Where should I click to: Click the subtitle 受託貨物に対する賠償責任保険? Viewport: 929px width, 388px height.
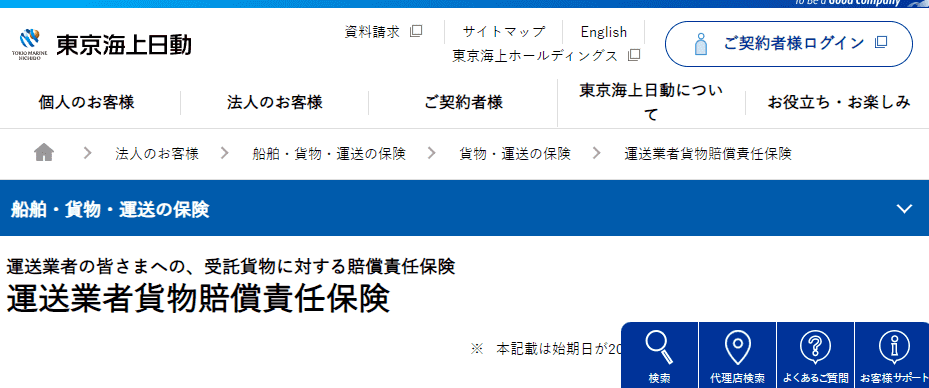click(x=330, y=267)
